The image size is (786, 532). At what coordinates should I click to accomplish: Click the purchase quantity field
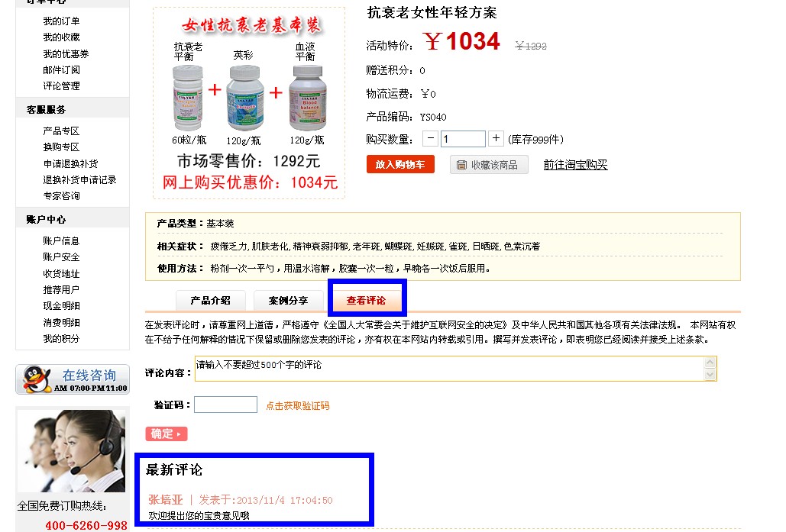(x=463, y=139)
